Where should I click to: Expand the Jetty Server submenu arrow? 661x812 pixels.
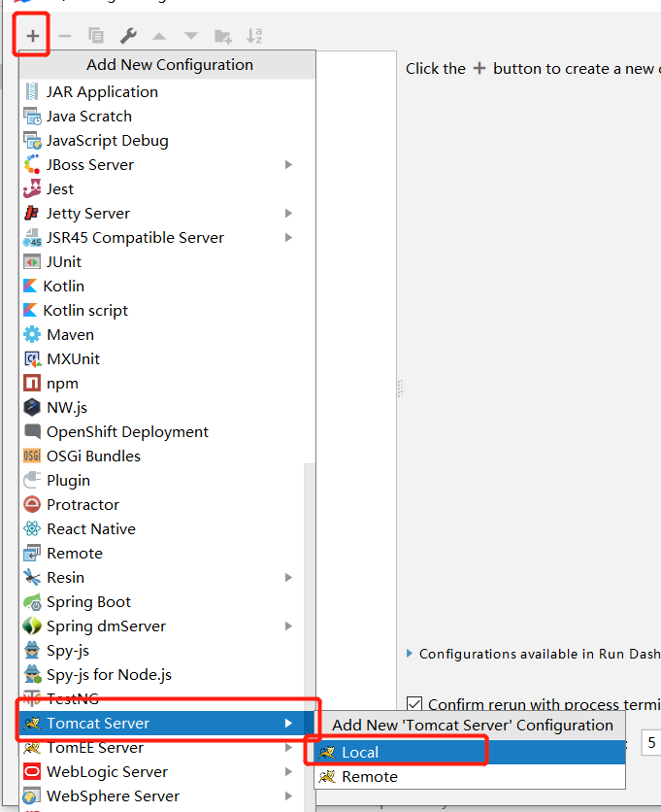[x=288, y=214]
